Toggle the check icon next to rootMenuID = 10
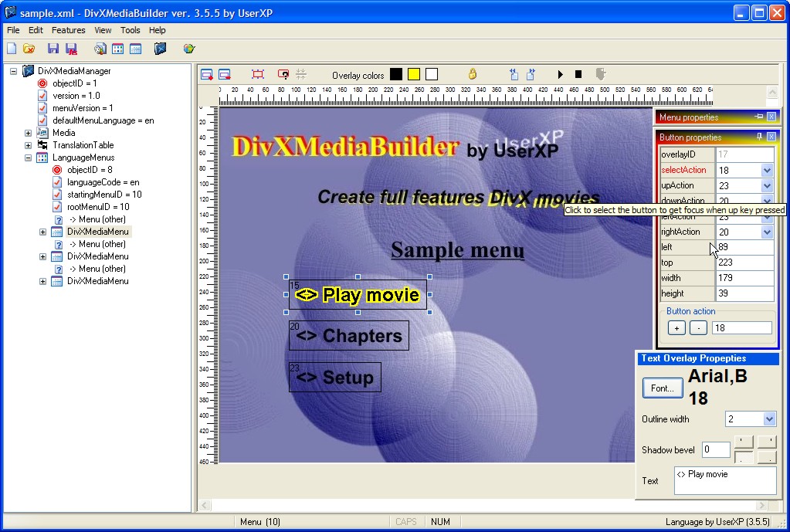 point(57,207)
